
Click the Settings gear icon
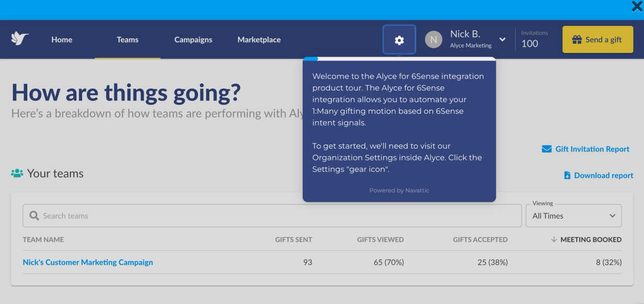(399, 40)
